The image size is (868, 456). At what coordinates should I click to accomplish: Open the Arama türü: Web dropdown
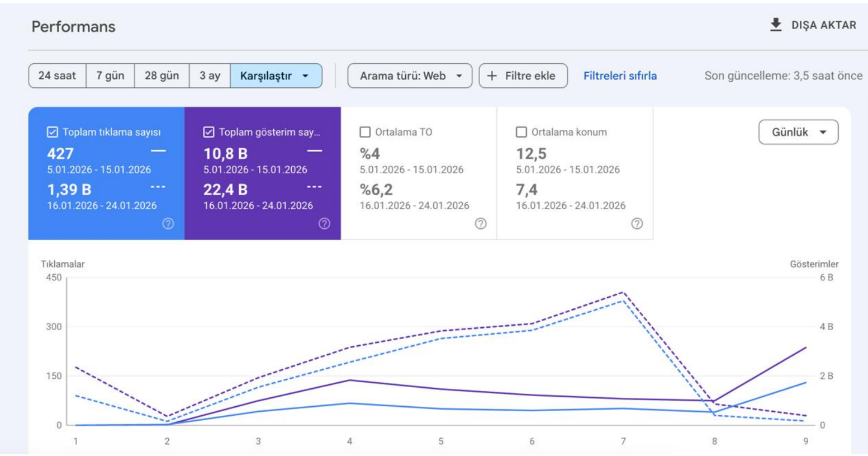pos(410,76)
